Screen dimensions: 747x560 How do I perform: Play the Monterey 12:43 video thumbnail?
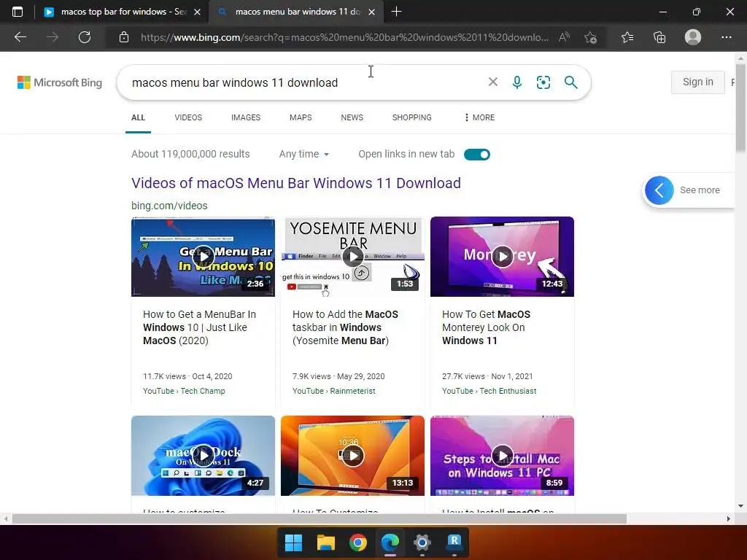502,257
